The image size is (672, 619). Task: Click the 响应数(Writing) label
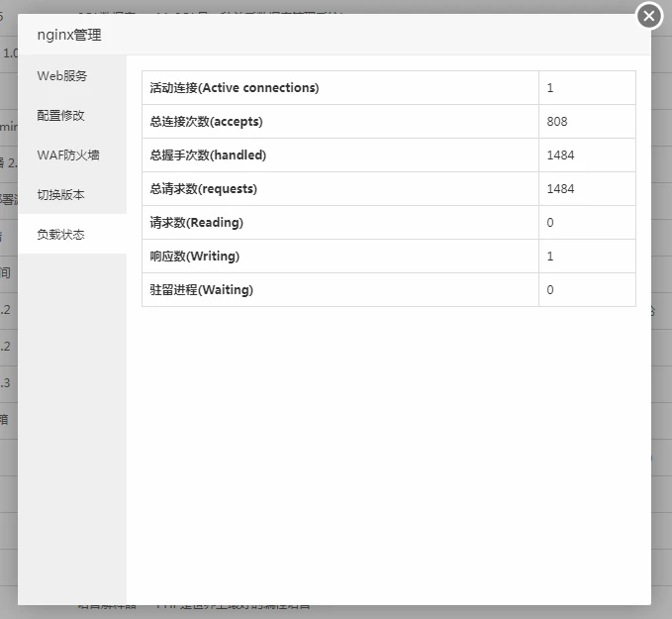pyautogui.click(x=195, y=257)
